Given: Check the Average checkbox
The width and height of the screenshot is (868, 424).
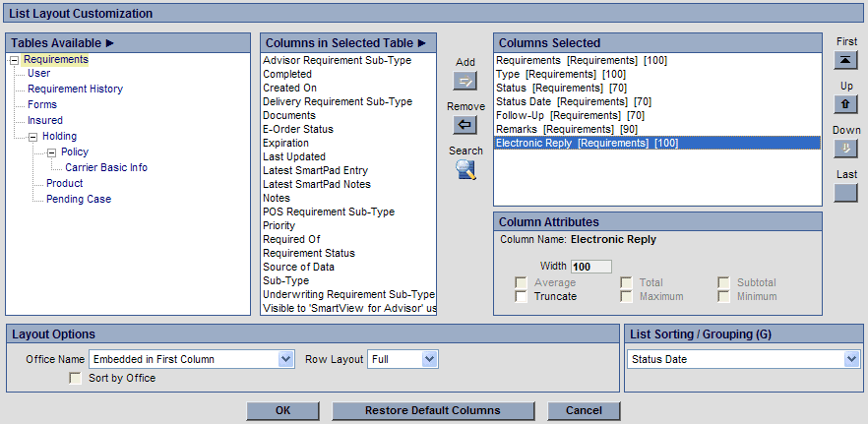Looking at the screenshot, I should [521, 283].
